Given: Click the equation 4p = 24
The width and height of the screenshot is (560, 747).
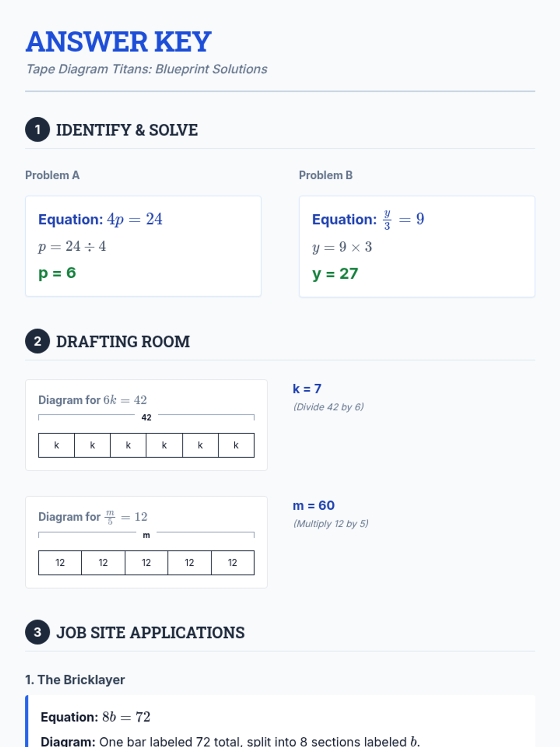Looking at the screenshot, I should click(x=134, y=219).
